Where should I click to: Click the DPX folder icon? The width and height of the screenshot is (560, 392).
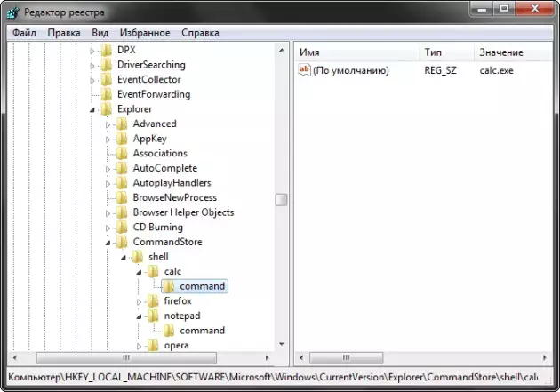[107, 50]
